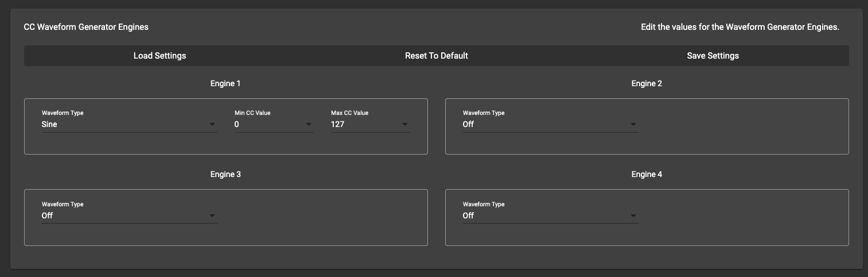Click the Engine 2 heading

click(x=647, y=83)
